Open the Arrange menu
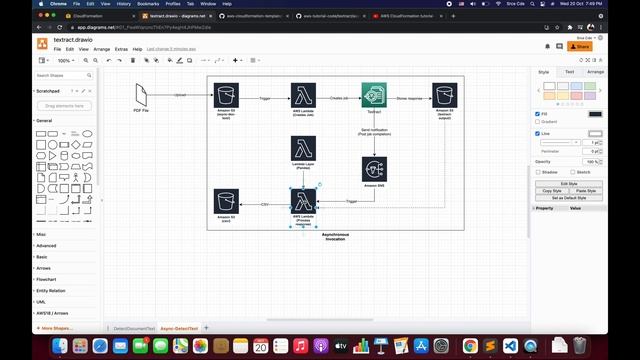Viewport: 640px width, 360px height. [x=102, y=49]
